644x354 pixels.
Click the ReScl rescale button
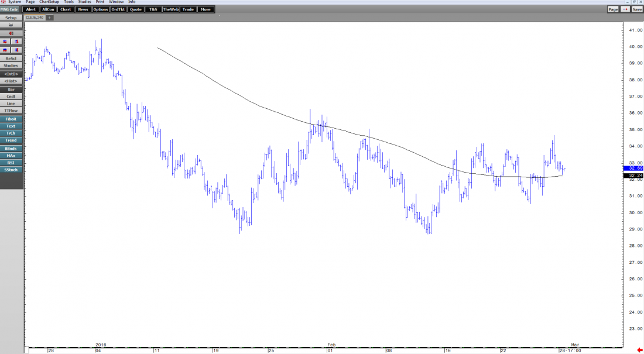[11, 59]
